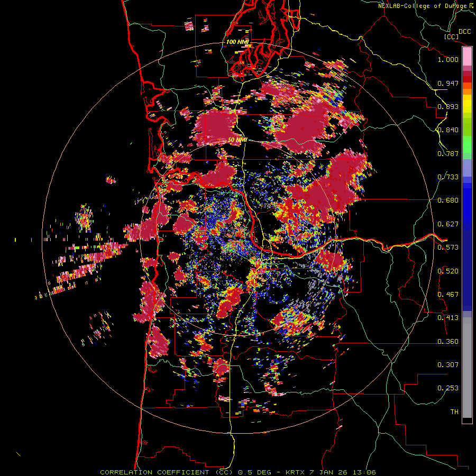The height and width of the screenshot is (476, 476).
Task: Pick the light pink swatch atop the color bar
Action: (x=467, y=57)
